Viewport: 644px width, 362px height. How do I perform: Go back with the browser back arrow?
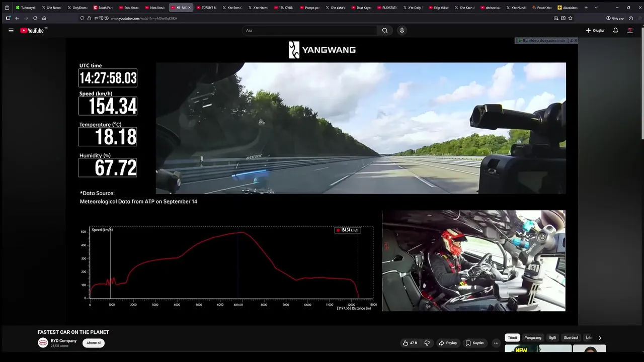click(17, 18)
